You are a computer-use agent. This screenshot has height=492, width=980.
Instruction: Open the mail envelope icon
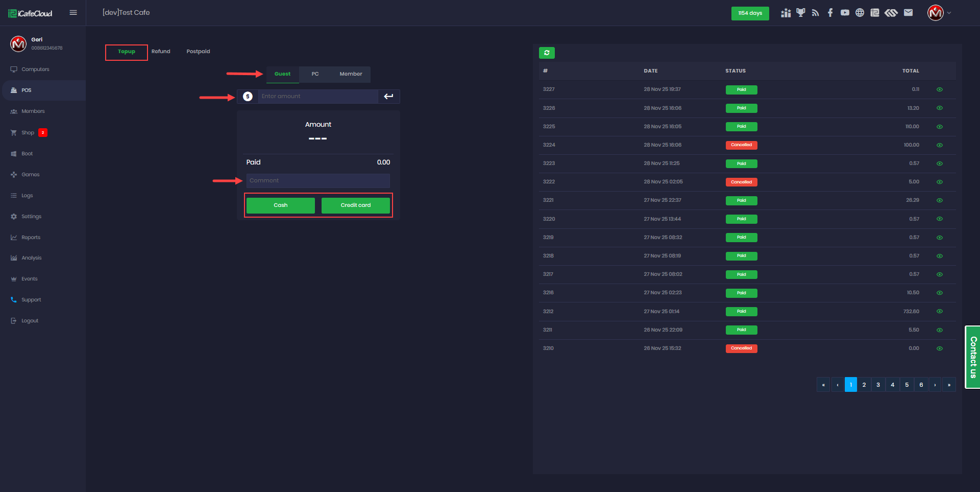coord(908,13)
